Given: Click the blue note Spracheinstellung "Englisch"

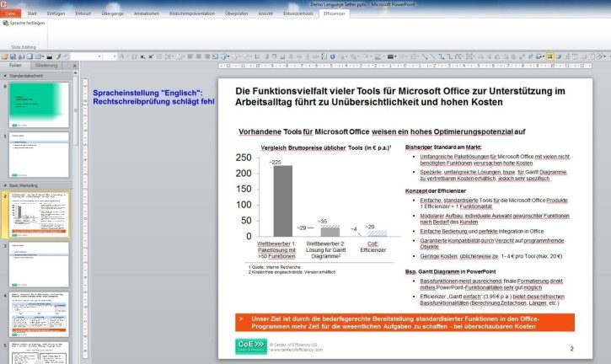Looking at the screenshot, I should pyautogui.click(x=153, y=97).
